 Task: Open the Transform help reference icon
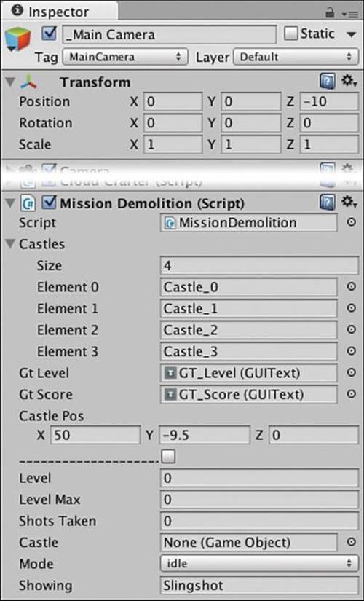point(327,82)
